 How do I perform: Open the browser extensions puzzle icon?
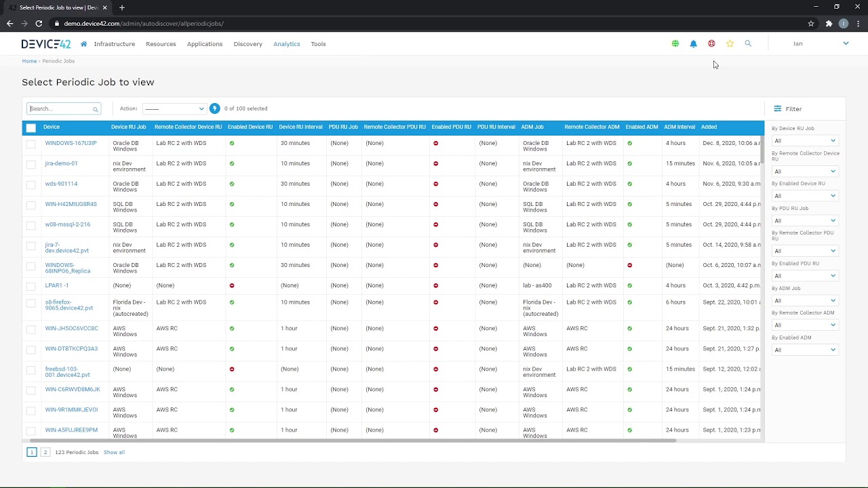click(x=829, y=24)
